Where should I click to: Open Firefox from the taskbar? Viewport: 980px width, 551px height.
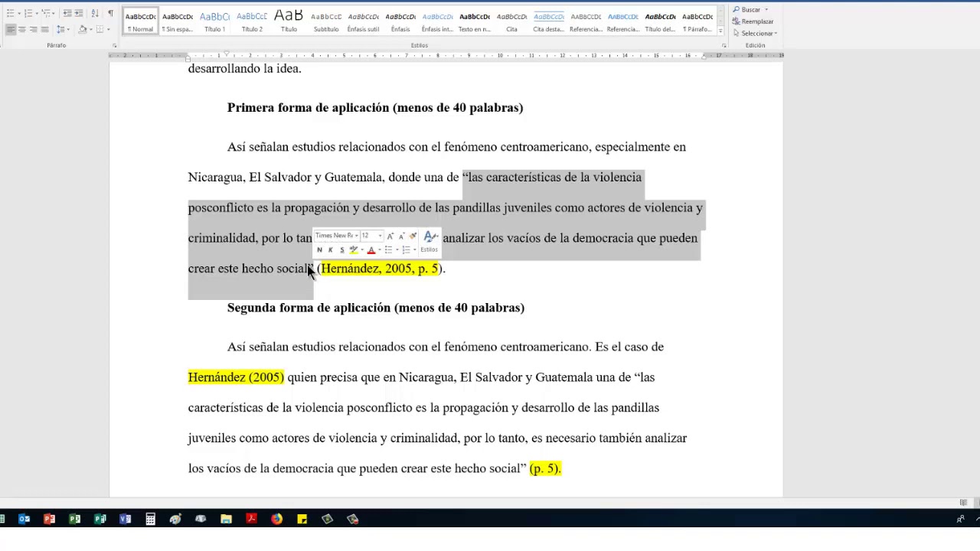coord(276,520)
